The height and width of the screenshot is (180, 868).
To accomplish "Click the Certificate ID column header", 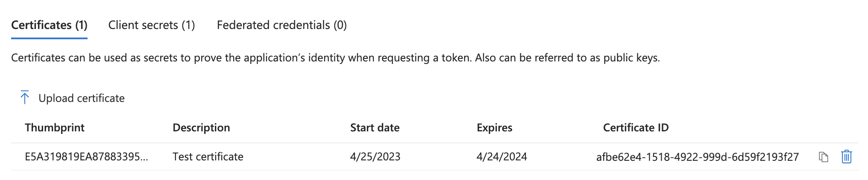I will 636,128.
